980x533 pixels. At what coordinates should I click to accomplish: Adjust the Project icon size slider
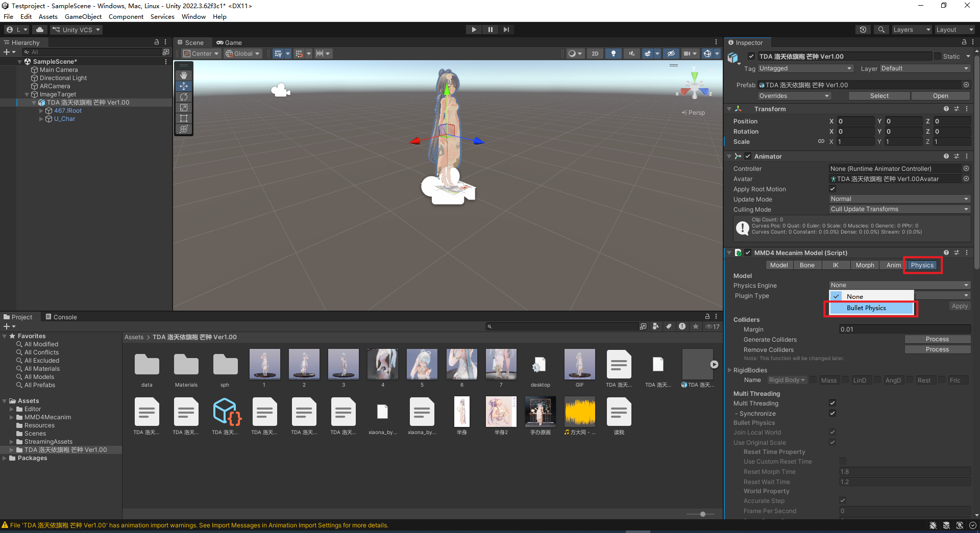702,514
